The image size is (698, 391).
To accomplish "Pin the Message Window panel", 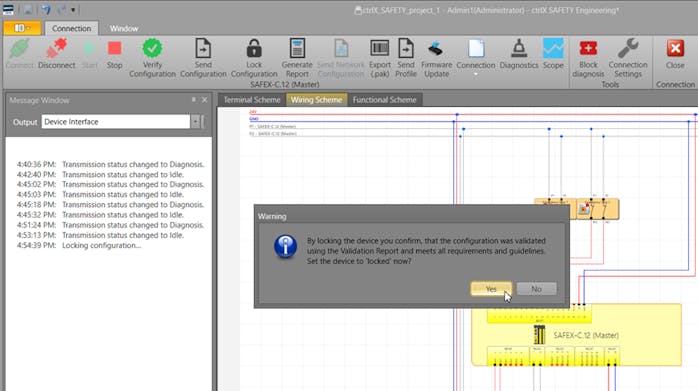I will (x=193, y=100).
